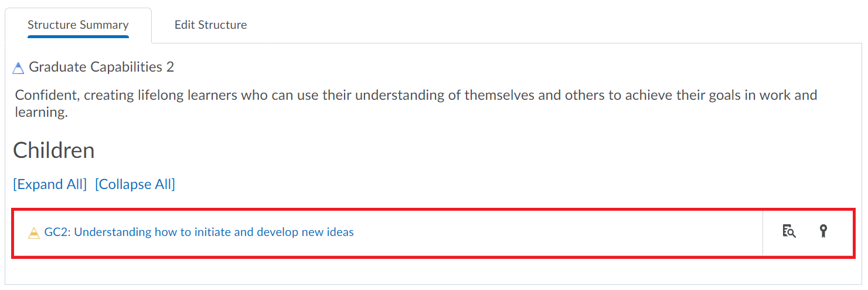Click the red highlight border around GC2

(x=433, y=208)
